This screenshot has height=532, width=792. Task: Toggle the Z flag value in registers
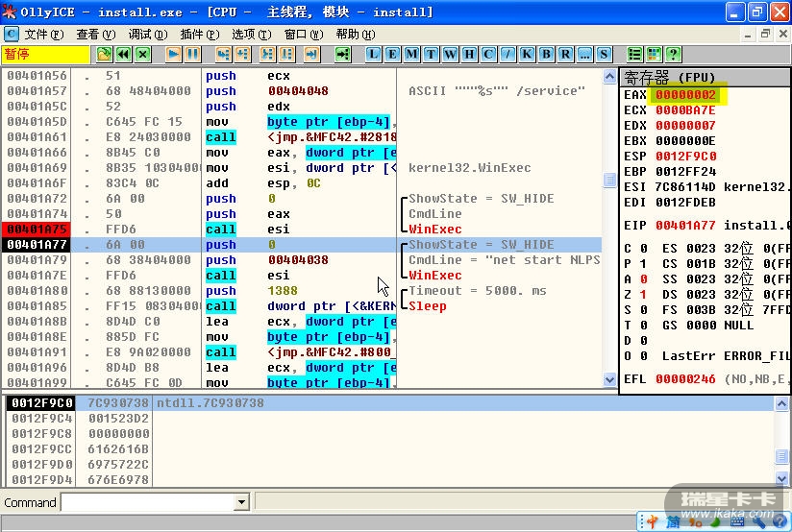tap(643, 295)
